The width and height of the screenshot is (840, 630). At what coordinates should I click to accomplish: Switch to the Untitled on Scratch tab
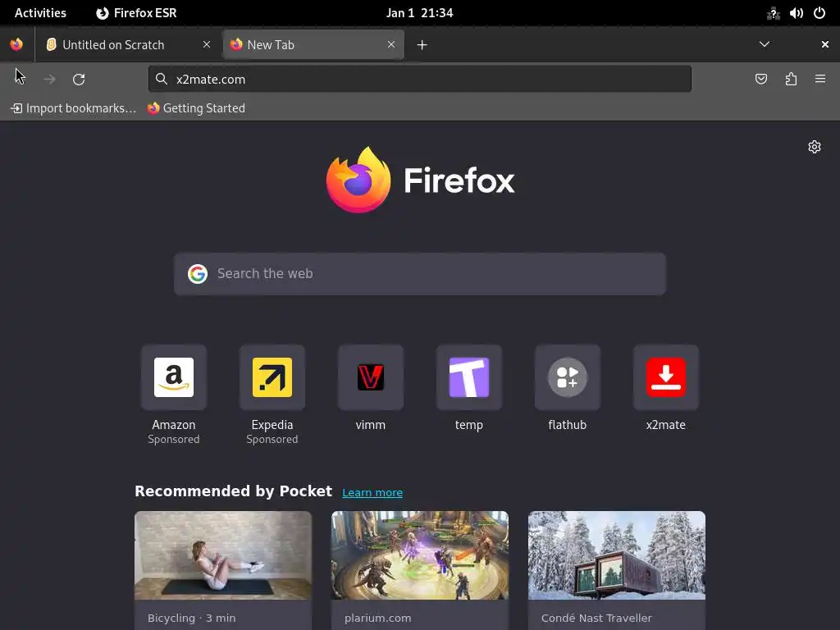[129, 44]
